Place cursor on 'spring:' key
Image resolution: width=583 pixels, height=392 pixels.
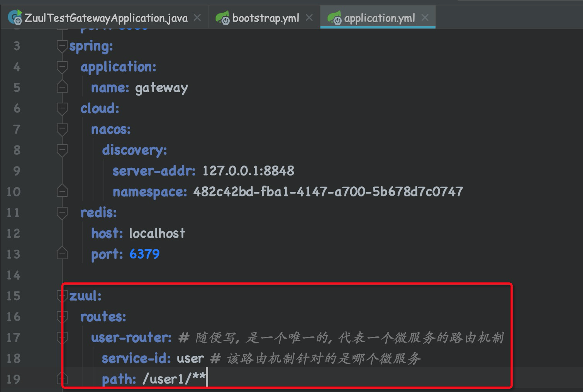click(x=91, y=46)
